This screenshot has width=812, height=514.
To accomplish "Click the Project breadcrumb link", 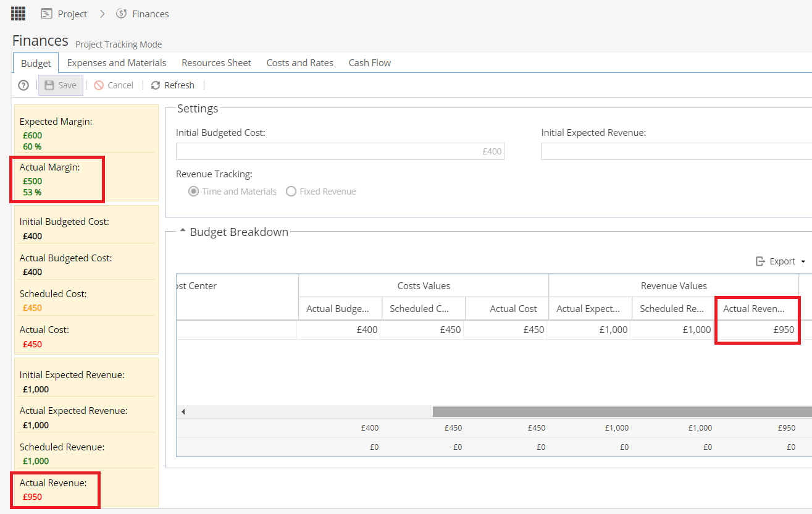I will [x=72, y=14].
